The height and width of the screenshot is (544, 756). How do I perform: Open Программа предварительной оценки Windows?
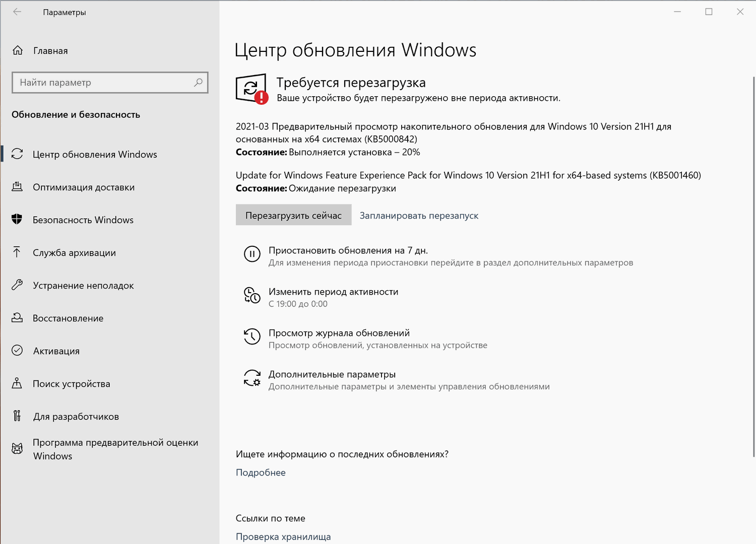(x=18, y=448)
